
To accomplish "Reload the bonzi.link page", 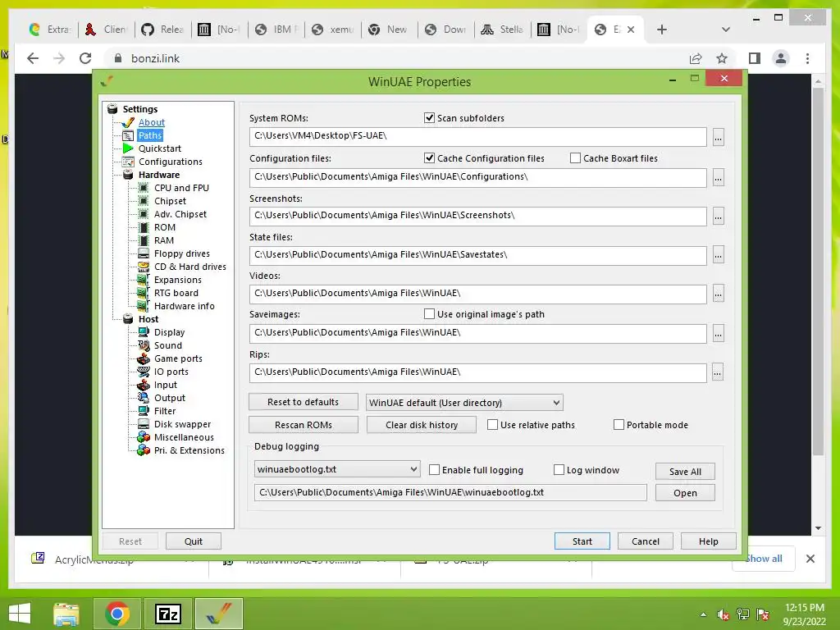I will click(85, 58).
